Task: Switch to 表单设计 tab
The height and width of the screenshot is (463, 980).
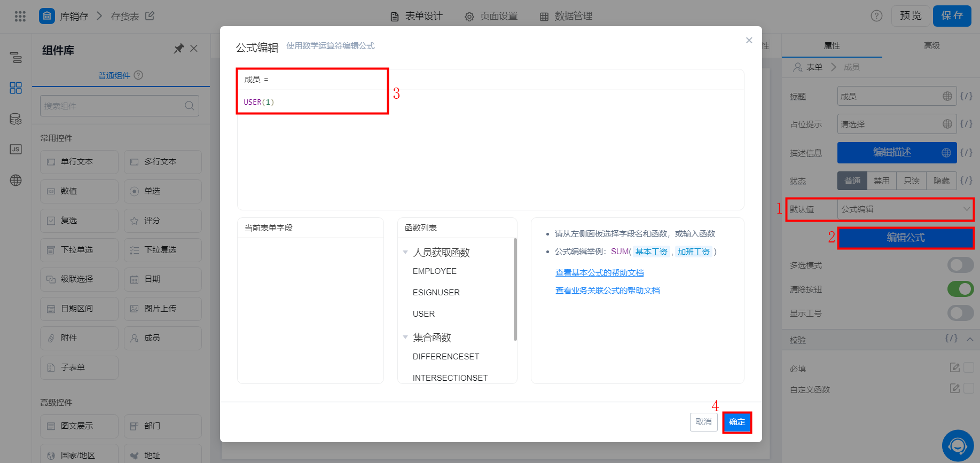Action: 417,16
